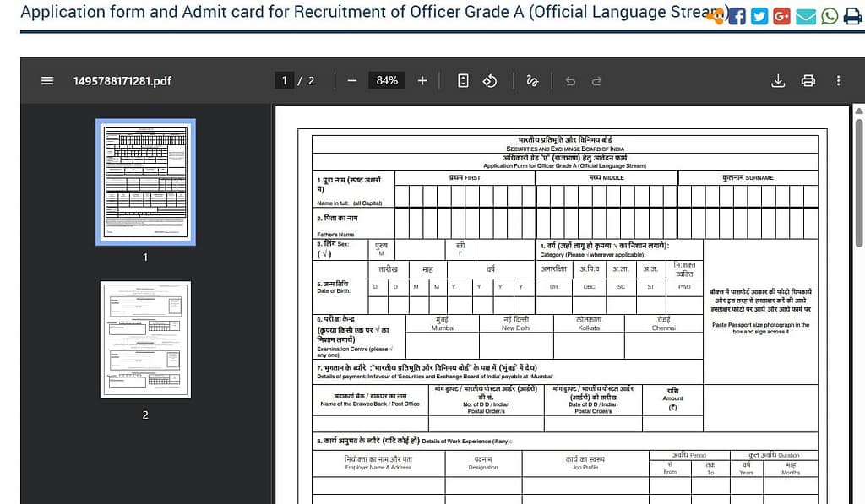The image size is (865, 504).
Task: Click the 'PWD' category cell
Action: click(x=684, y=287)
